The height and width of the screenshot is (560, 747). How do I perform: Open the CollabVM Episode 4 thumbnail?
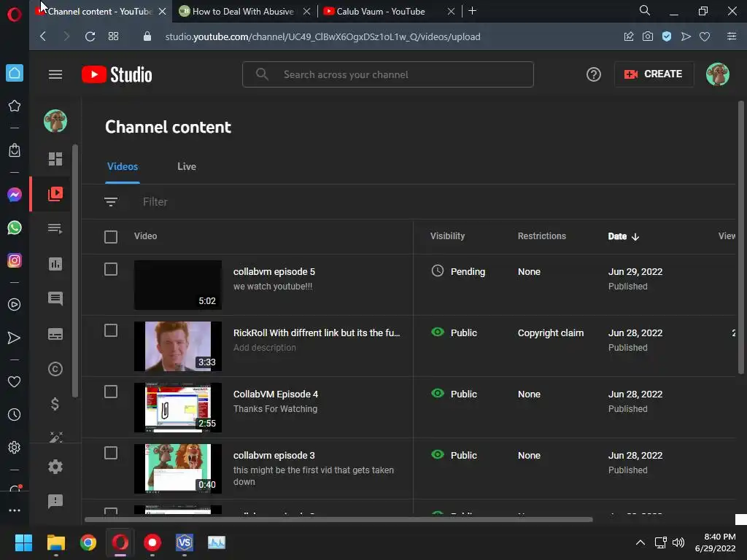[178, 408]
